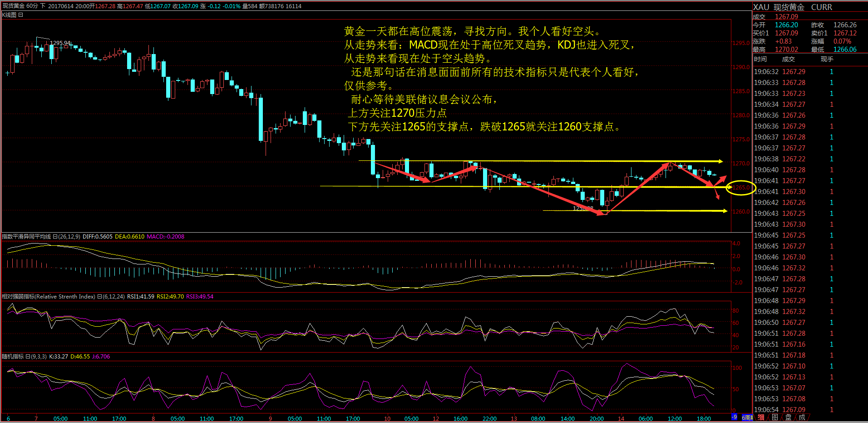
Task: Click the 最高 value 1270.02
Action: 786,50
